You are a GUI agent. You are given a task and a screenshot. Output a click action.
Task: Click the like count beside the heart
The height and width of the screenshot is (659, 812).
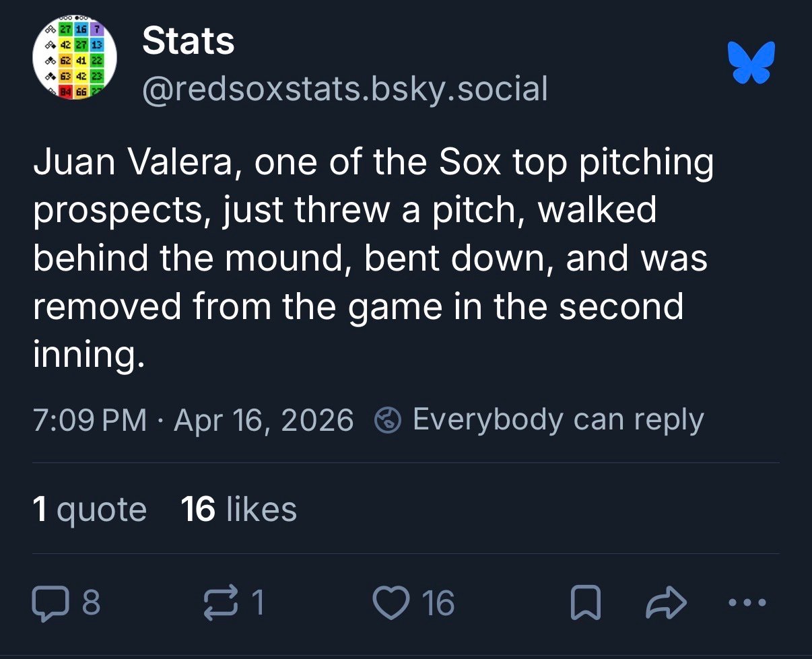(x=438, y=603)
